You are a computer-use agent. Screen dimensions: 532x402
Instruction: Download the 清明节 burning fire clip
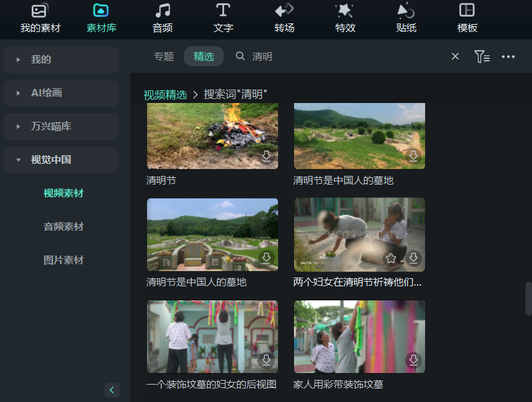click(267, 156)
